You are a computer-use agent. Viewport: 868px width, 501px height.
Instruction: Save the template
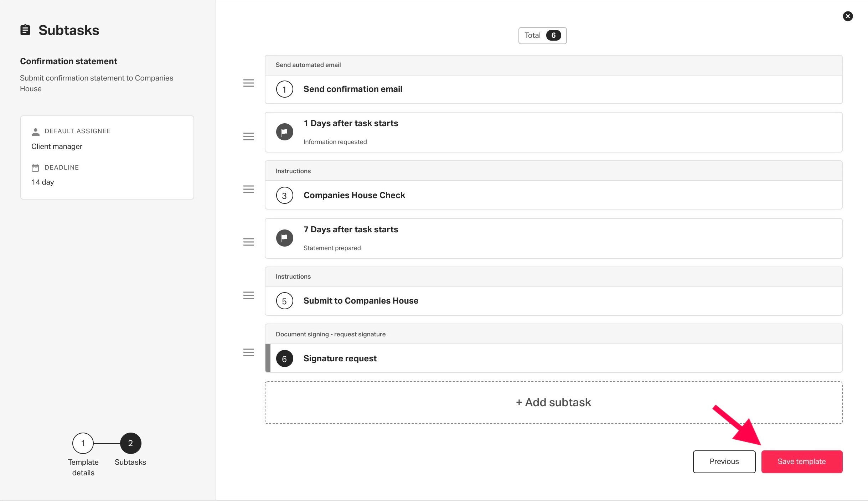pyautogui.click(x=802, y=462)
